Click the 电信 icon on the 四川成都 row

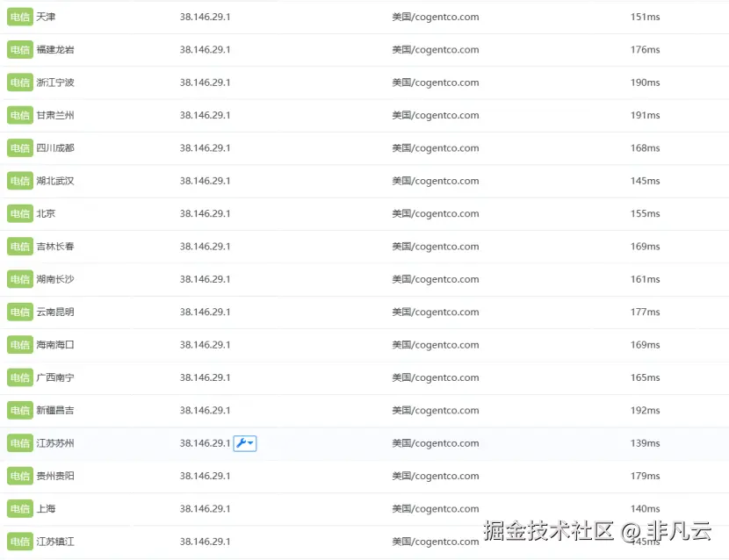click(19, 147)
